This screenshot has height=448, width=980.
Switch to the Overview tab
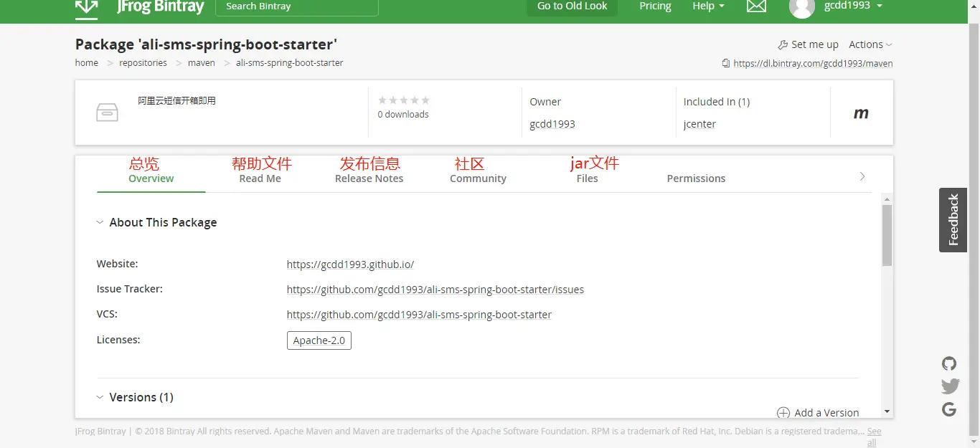click(x=151, y=178)
